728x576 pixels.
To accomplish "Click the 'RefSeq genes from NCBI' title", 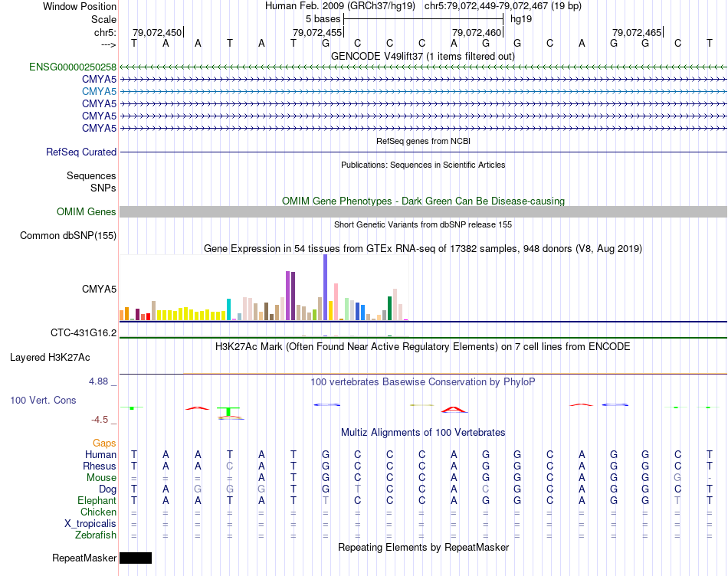I will 423,141.
